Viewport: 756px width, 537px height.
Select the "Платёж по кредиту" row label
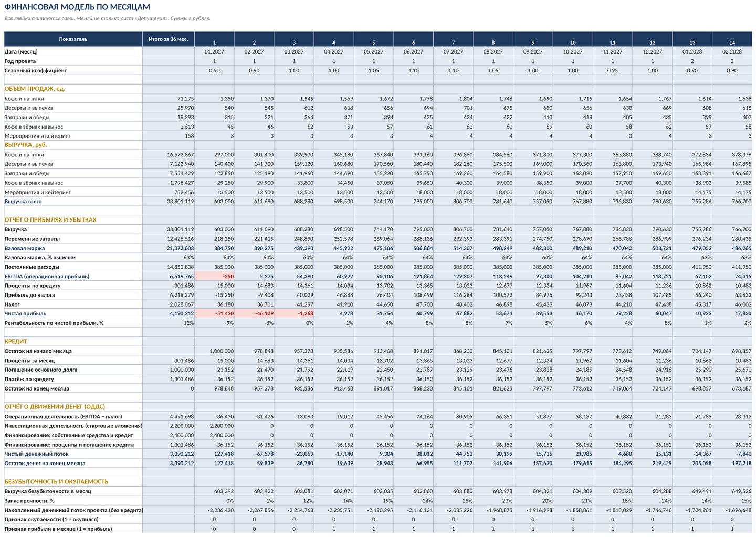[x=29, y=380]
